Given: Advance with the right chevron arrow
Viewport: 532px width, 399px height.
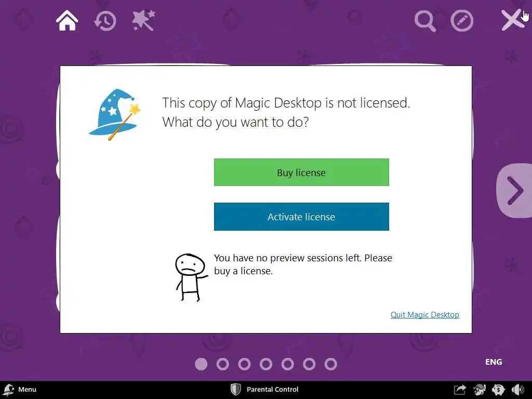Looking at the screenshot, I should pyautogui.click(x=515, y=191).
